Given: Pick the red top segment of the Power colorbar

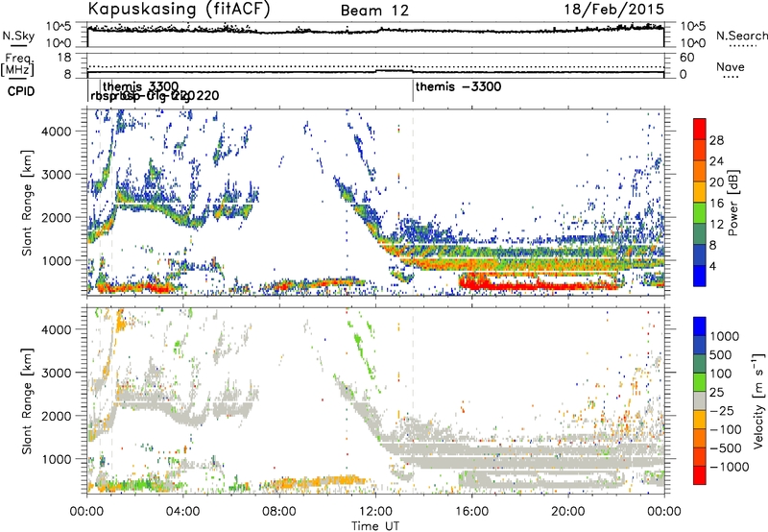Looking at the screenshot, I should (x=700, y=129).
